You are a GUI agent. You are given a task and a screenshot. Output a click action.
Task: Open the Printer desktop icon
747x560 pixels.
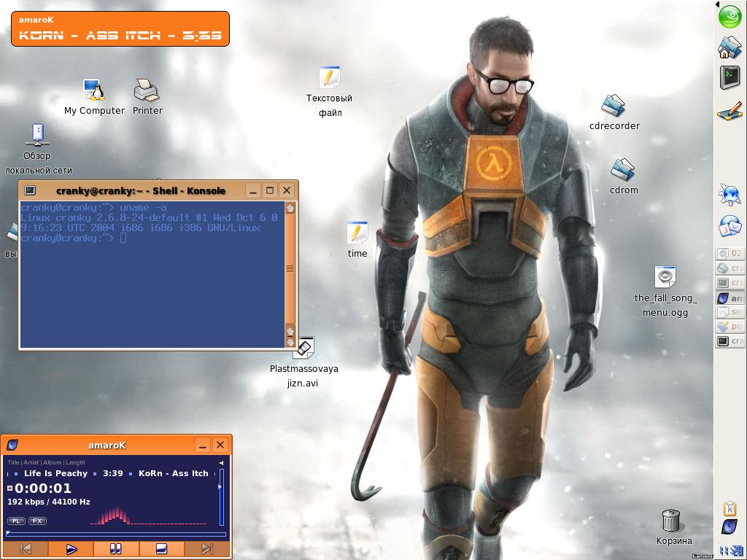click(x=147, y=97)
